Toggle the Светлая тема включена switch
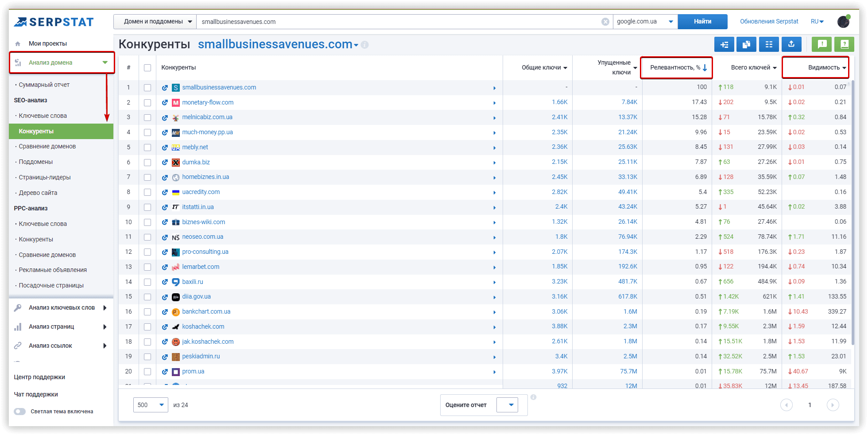The image size is (868, 435). pyautogui.click(x=20, y=412)
